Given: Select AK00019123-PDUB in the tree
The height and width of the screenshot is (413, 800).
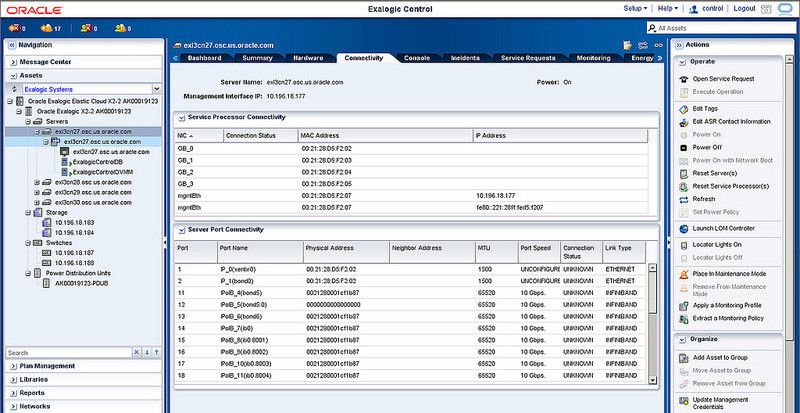Looking at the screenshot, I should (x=82, y=283).
